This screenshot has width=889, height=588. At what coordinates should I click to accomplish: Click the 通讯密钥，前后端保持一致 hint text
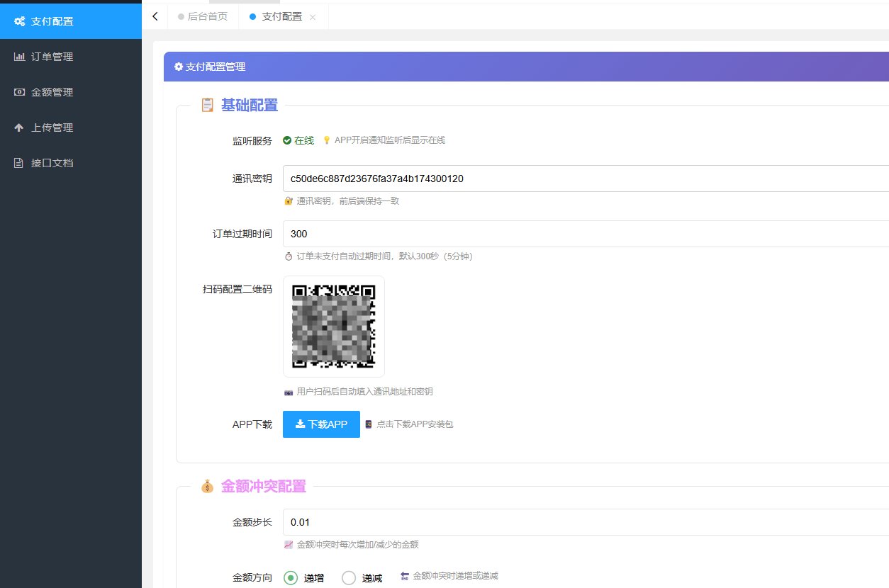click(348, 201)
